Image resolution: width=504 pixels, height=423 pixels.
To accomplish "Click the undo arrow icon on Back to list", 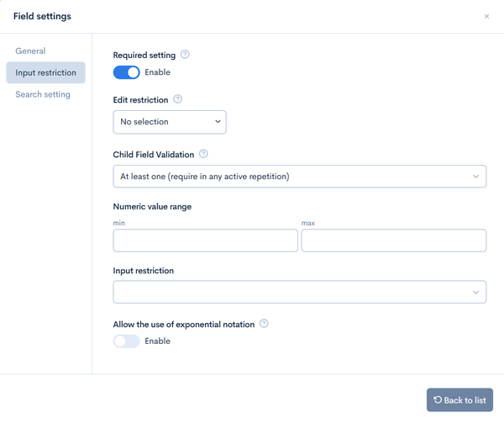I will pos(438,399).
